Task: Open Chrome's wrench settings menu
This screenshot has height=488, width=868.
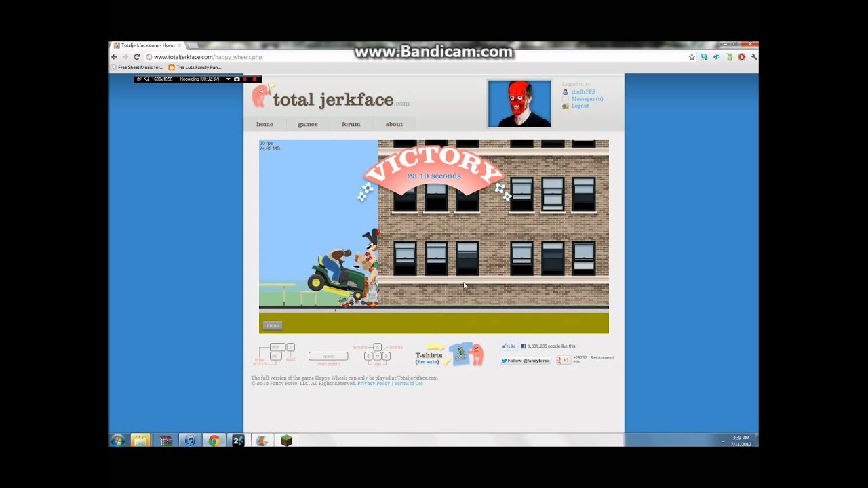Action: 754,57
